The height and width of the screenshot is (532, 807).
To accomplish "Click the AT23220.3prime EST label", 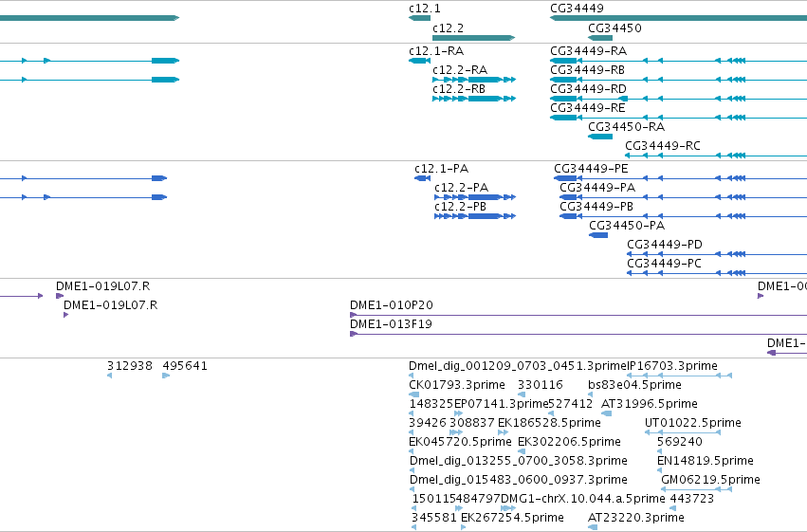I will pyautogui.click(x=636, y=519).
